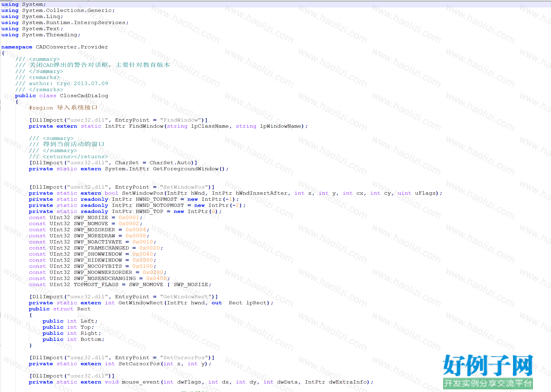Screen dimensions: 551x392
Task: Click the 'hWndInsertAfter' parameter
Action: (x=261, y=193)
